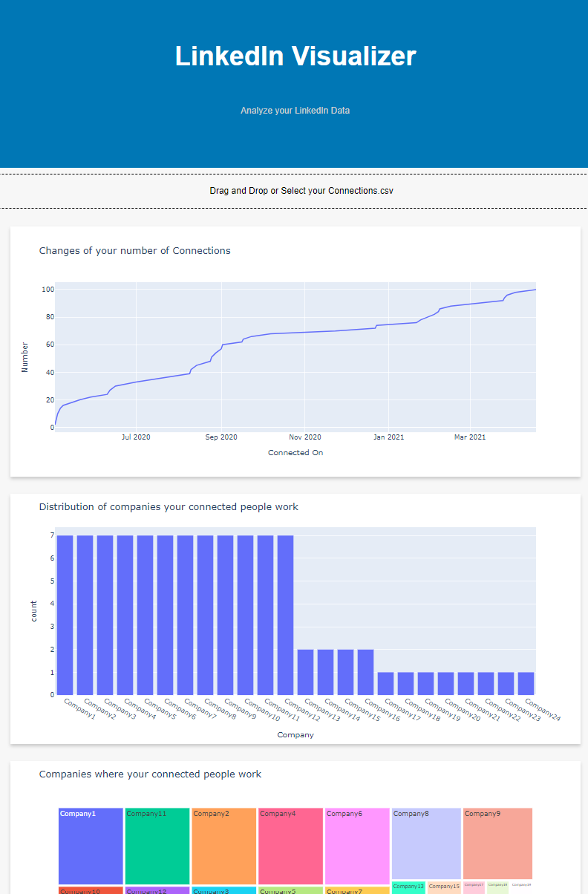Click the y-axis value 60 on line chart
588x894 pixels.
click(49, 345)
